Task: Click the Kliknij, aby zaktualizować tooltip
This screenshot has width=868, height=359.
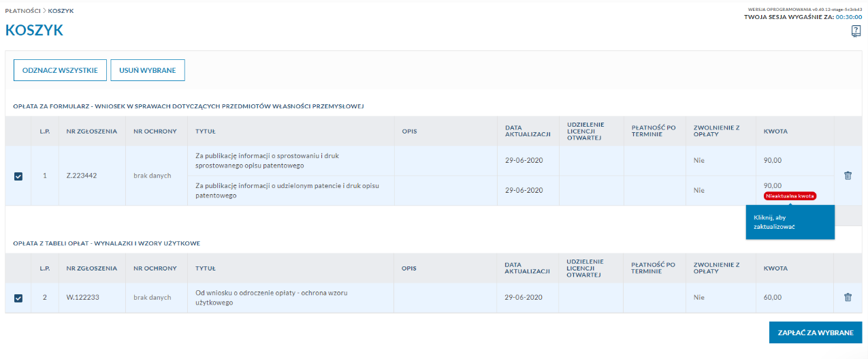Action: pyautogui.click(x=790, y=222)
